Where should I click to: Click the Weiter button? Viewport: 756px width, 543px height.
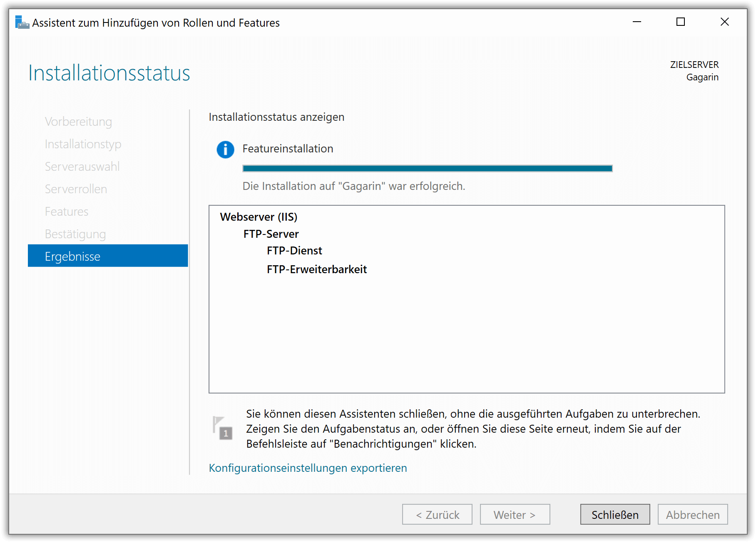(515, 515)
